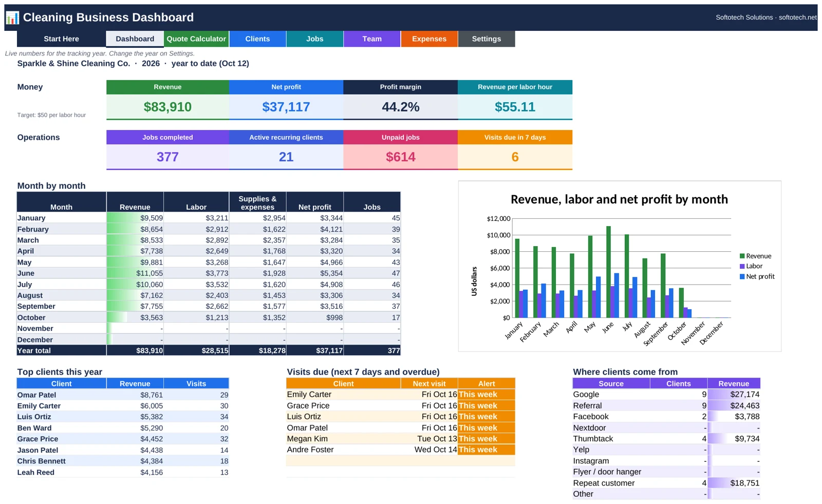Click Active recurring clients value 21
Screen dimensions: 822x504
286,157
